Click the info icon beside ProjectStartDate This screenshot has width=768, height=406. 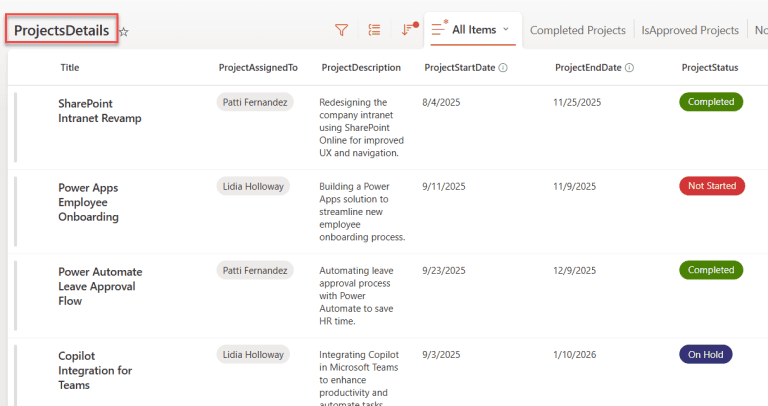click(503, 68)
